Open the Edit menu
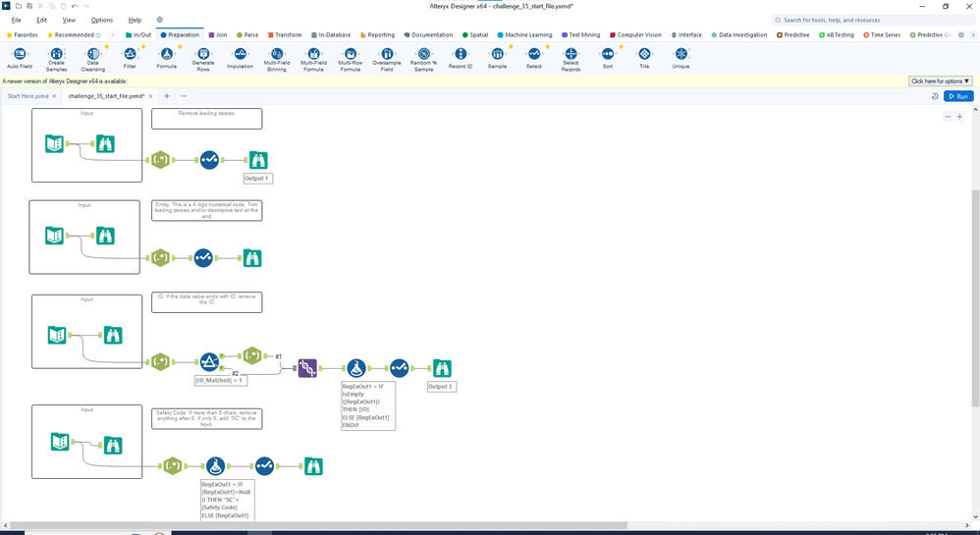The height and width of the screenshot is (535, 980). coord(42,20)
